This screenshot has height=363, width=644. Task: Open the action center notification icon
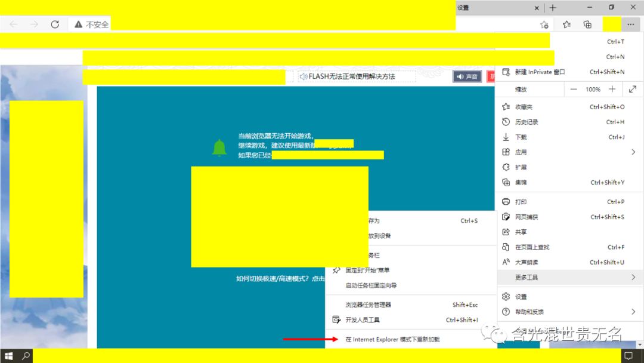coord(628,356)
